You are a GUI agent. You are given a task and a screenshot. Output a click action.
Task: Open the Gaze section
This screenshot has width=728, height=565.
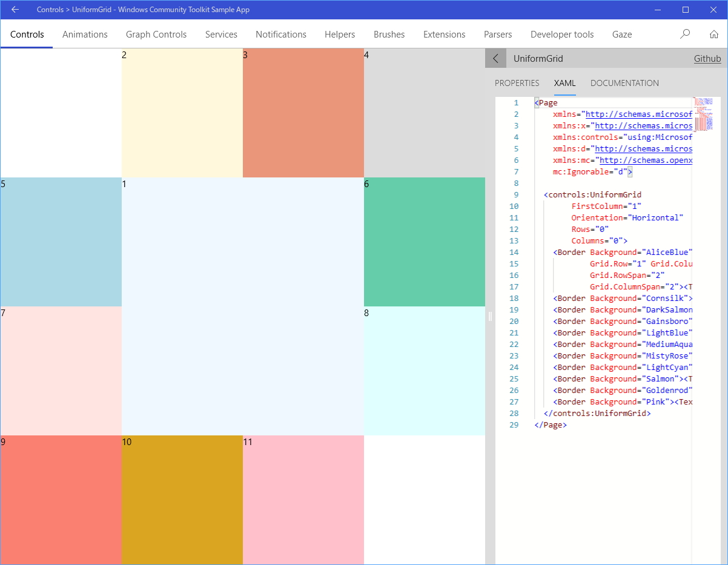[x=622, y=35]
